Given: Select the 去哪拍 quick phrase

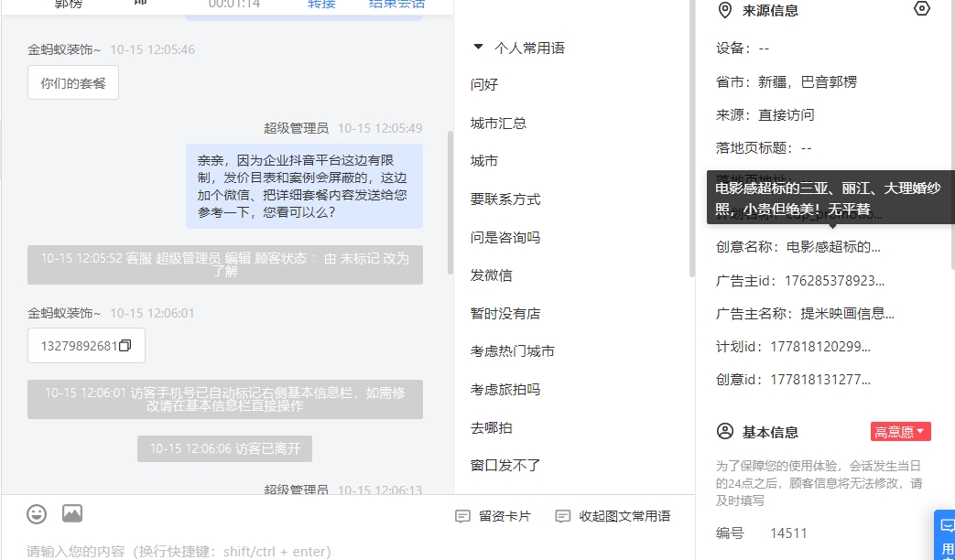Looking at the screenshot, I should [491, 428].
